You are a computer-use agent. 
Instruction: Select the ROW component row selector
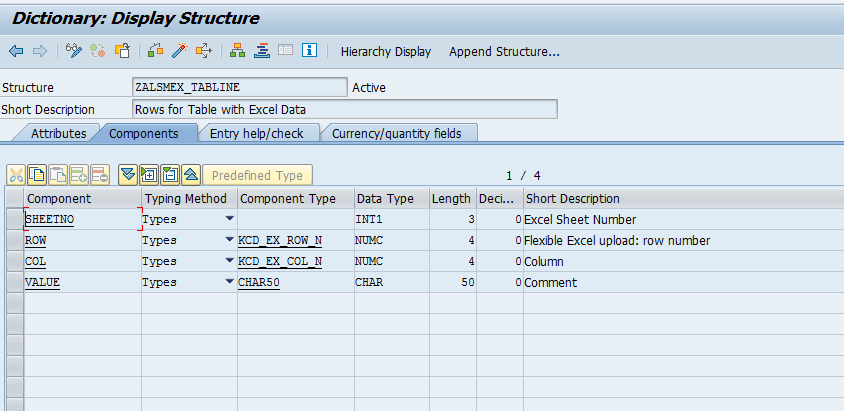[x=14, y=240]
